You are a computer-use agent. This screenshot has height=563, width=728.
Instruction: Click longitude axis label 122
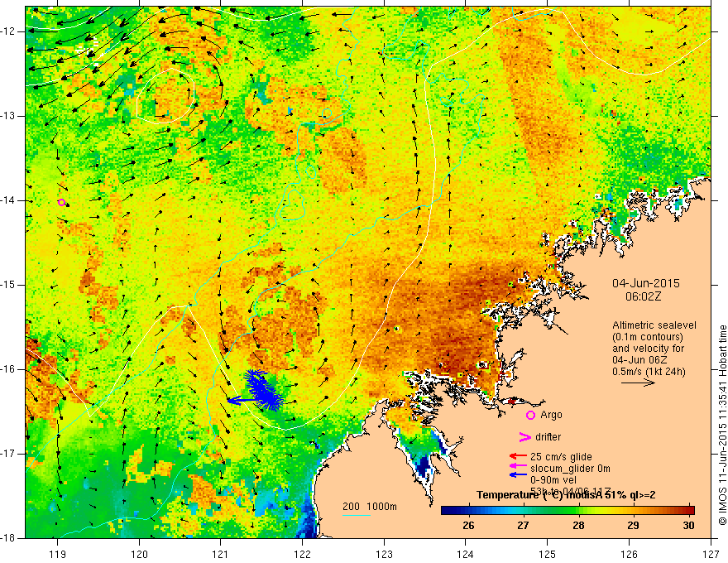[302, 554]
